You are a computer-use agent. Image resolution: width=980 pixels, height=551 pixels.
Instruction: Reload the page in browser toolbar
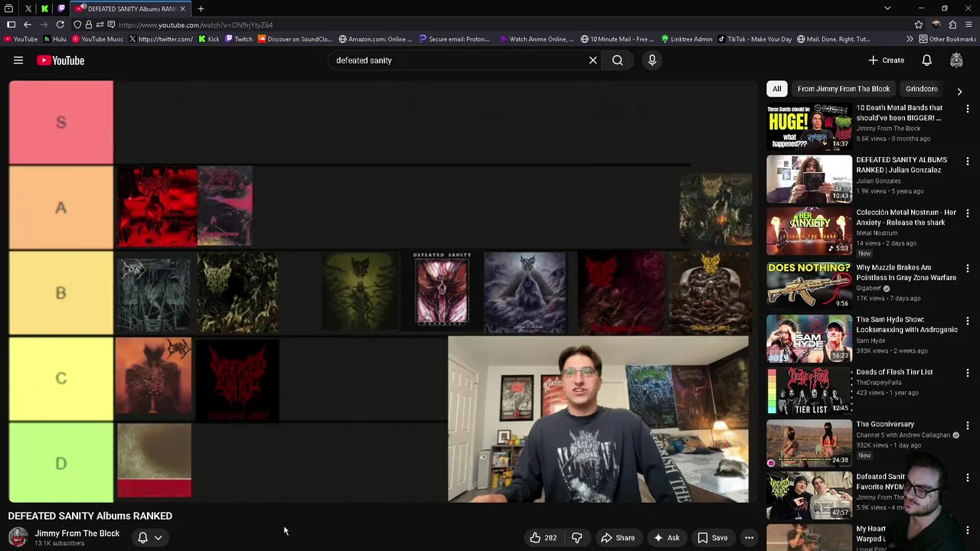pos(60,24)
